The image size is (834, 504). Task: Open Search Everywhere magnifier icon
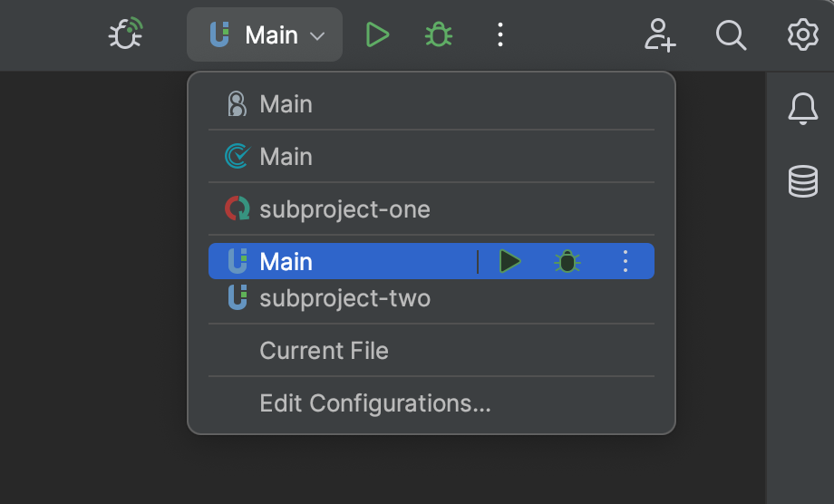pyautogui.click(x=731, y=35)
